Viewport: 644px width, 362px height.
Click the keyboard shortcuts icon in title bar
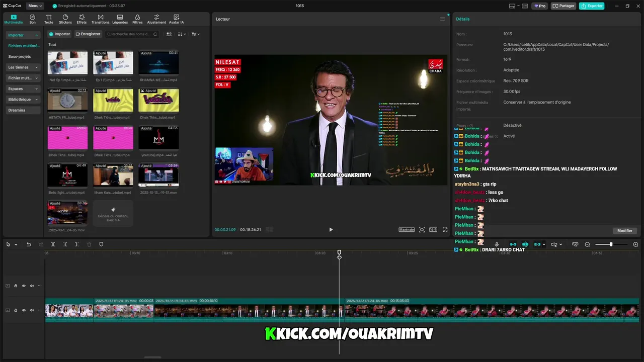[525, 6]
